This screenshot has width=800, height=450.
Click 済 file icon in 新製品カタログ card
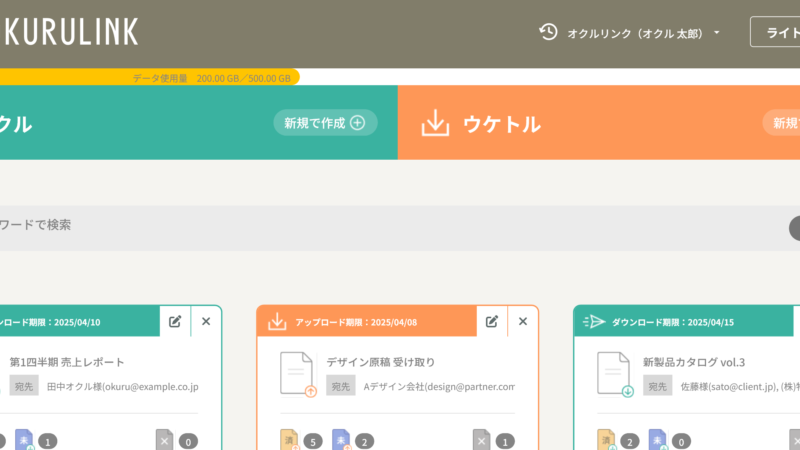[x=606, y=440]
